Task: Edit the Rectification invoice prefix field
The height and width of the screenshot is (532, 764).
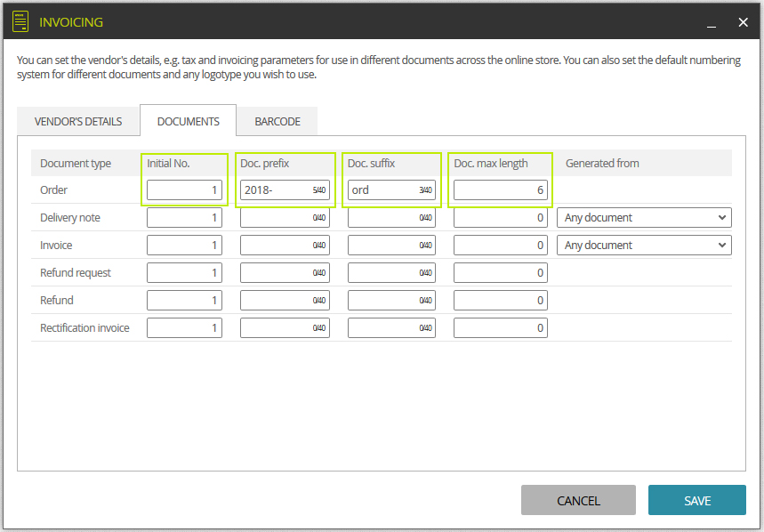Action: (x=283, y=327)
